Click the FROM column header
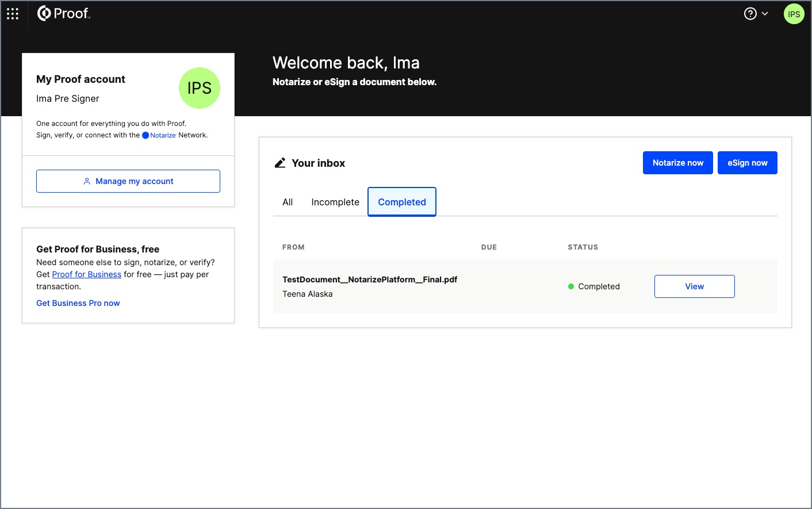Viewport: 812px width, 509px height. (x=293, y=247)
